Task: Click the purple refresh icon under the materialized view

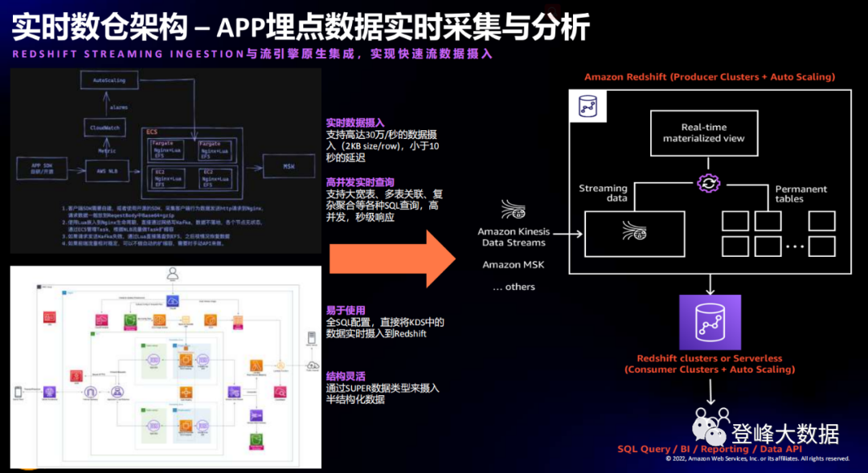Action: (709, 183)
